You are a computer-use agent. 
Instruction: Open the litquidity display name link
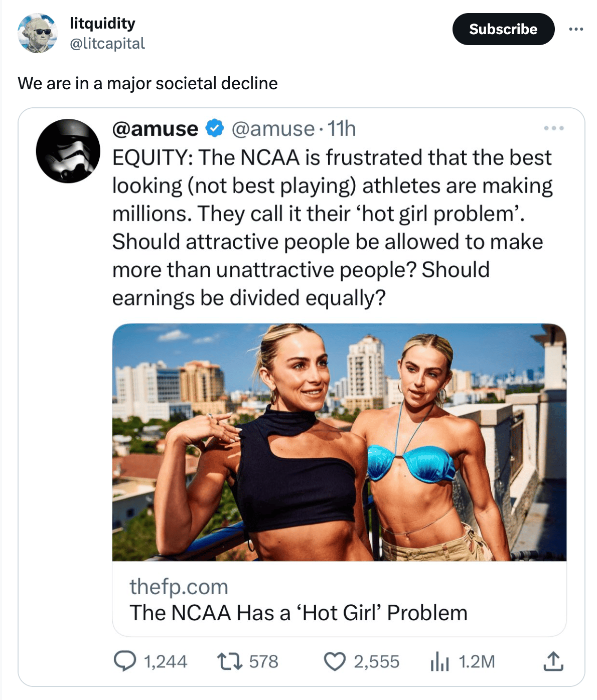(102, 23)
